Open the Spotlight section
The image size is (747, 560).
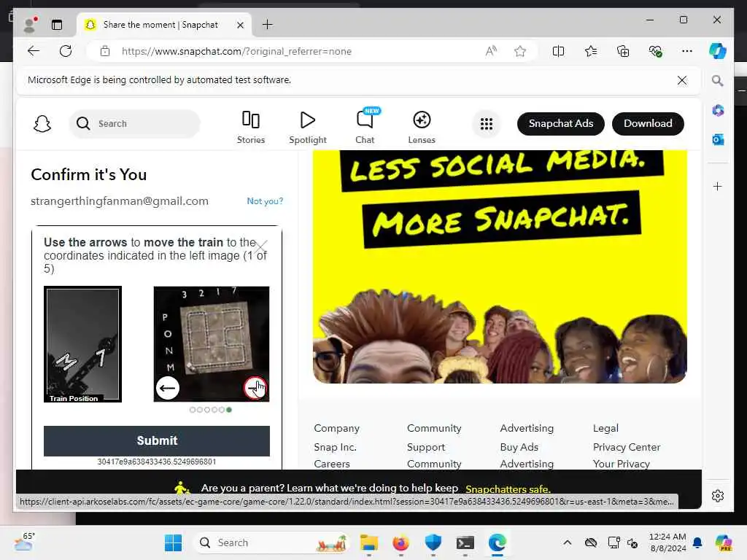pyautogui.click(x=308, y=127)
